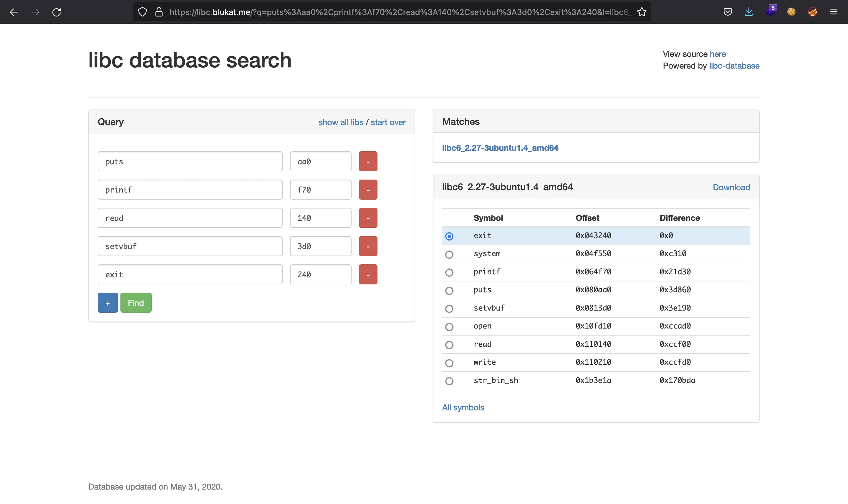Add a new query row with plus button

(x=108, y=303)
